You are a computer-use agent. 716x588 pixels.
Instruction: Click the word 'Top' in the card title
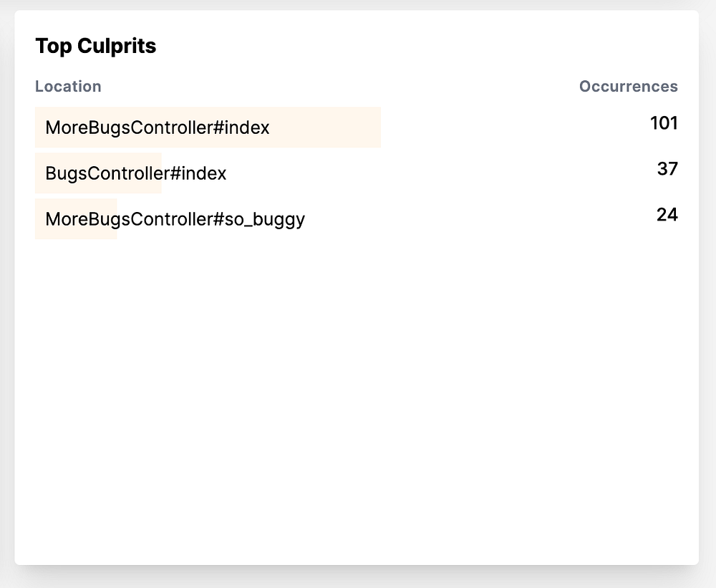pos(54,46)
